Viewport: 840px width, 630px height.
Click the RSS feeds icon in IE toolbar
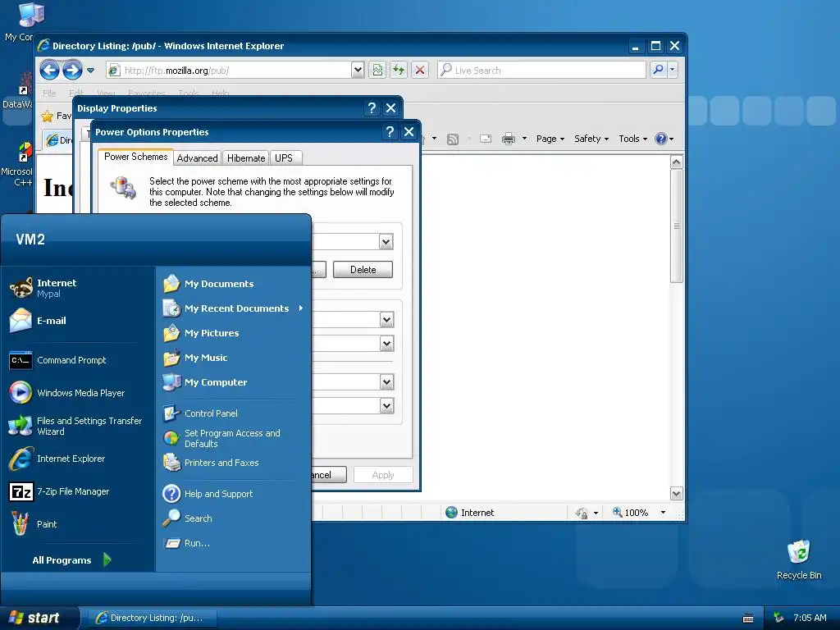coord(453,139)
